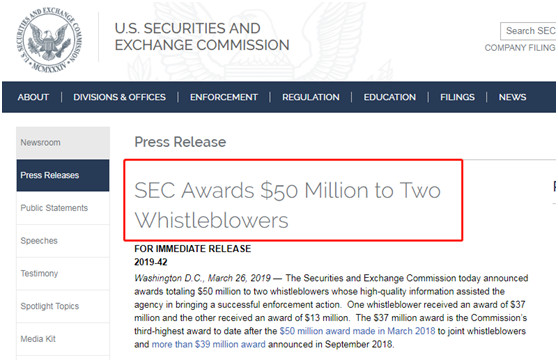Open the Company Filings link
Viewport: 558px width, 362px height.
click(x=520, y=48)
